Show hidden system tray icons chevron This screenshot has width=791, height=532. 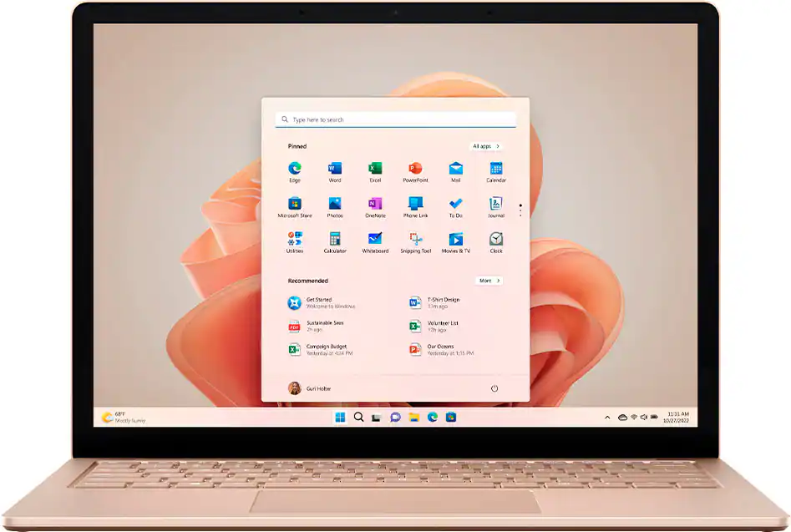(607, 417)
